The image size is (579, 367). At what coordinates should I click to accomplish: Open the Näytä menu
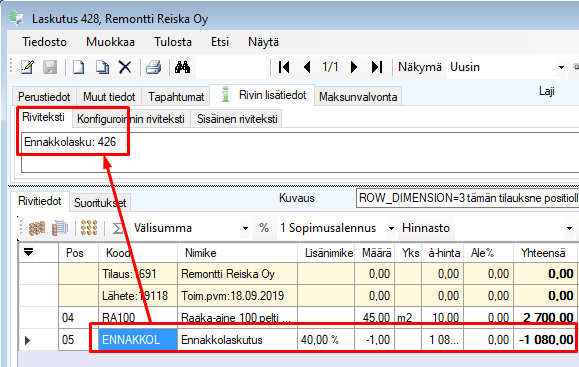(263, 42)
